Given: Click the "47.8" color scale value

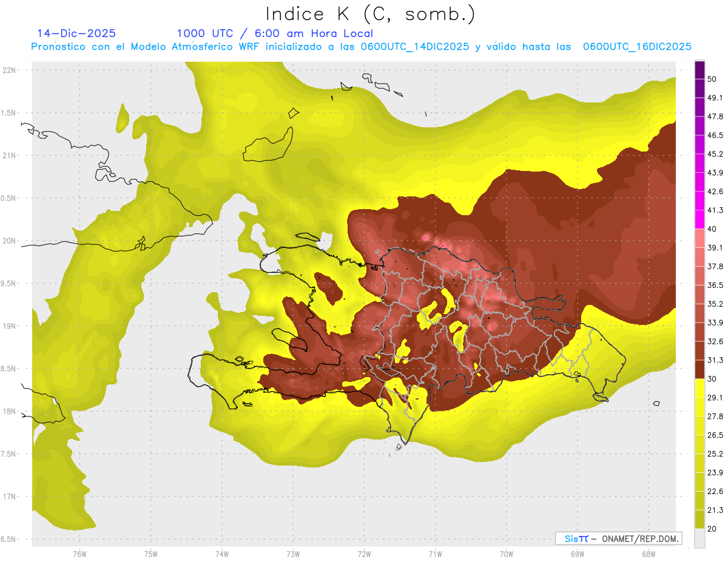Looking at the screenshot, I should point(716,116).
